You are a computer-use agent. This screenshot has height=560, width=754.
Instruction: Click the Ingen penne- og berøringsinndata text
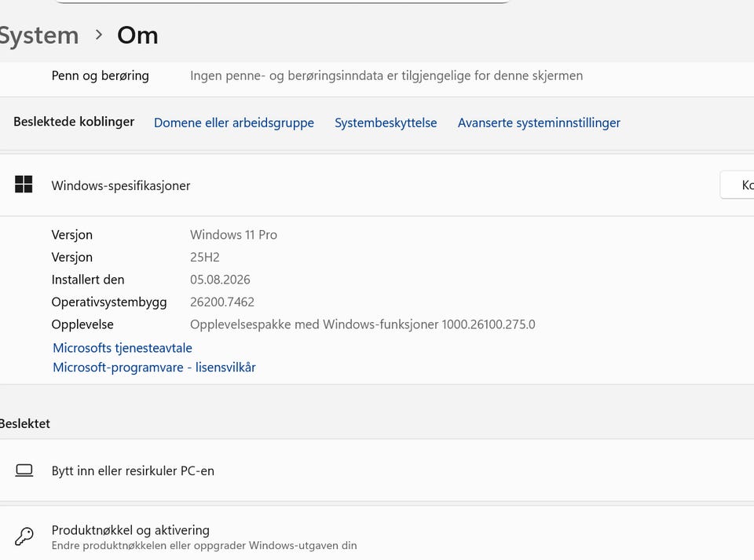click(x=386, y=76)
